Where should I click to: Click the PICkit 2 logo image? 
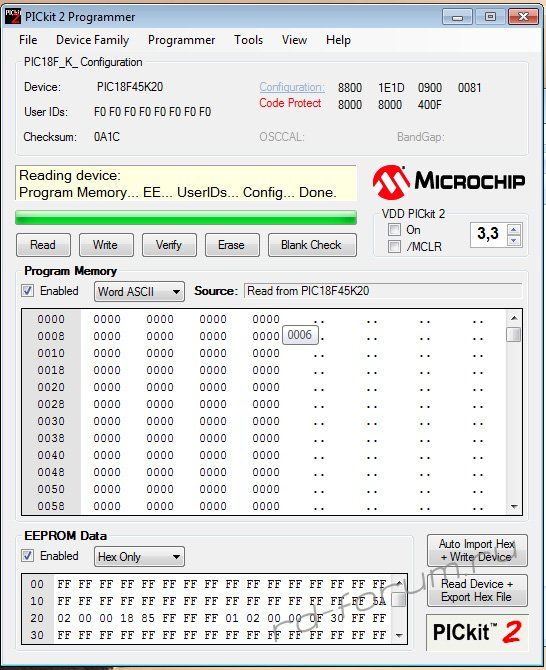[x=477, y=632]
